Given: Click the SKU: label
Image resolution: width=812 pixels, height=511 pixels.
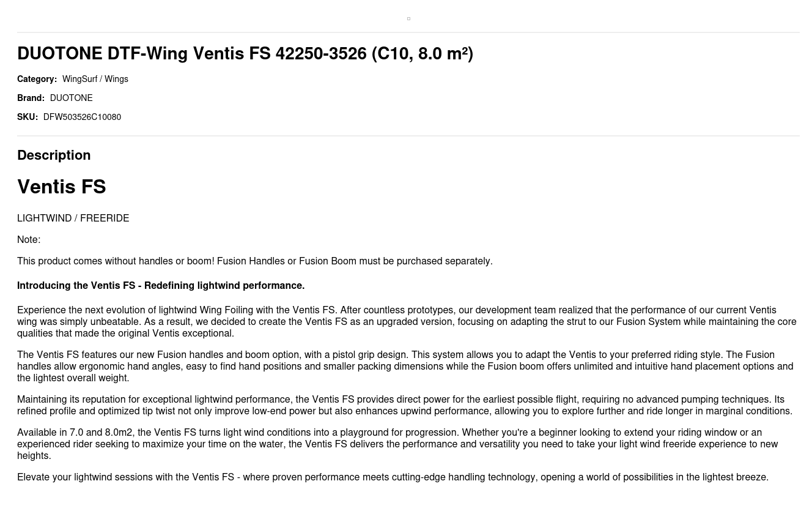Looking at the screenshot, I should point(28,117).
